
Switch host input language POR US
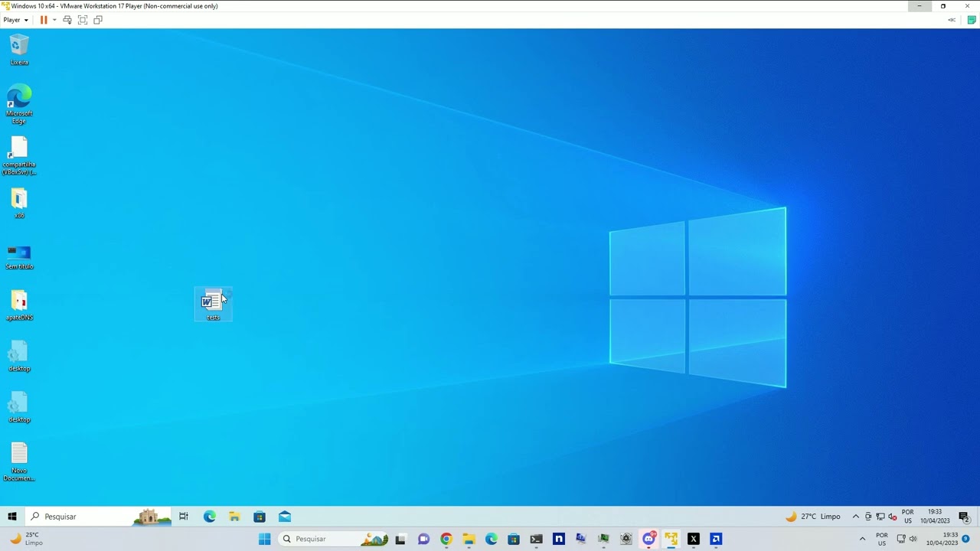coord(882,539)
